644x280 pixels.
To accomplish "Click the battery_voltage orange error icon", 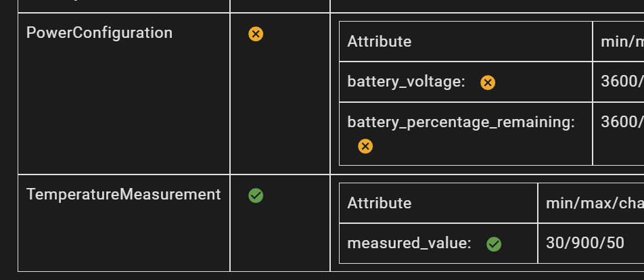I will pos(488,83).
